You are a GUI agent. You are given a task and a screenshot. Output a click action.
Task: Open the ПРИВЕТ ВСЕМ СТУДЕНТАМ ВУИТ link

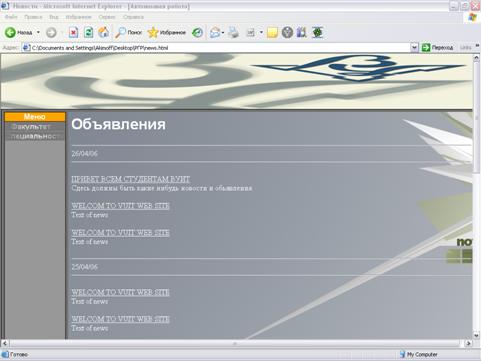tap(131, 179)
